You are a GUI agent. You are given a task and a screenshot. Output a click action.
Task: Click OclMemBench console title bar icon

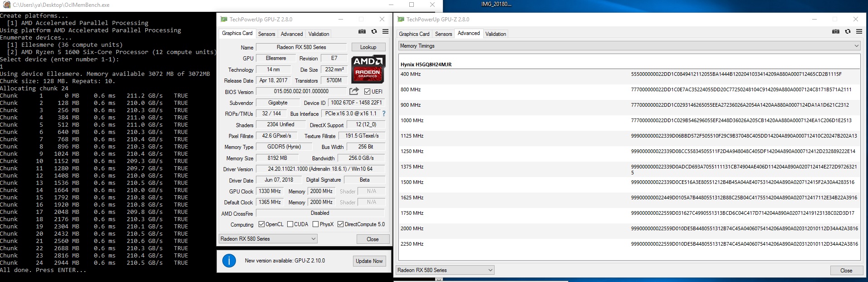(7, 5)
